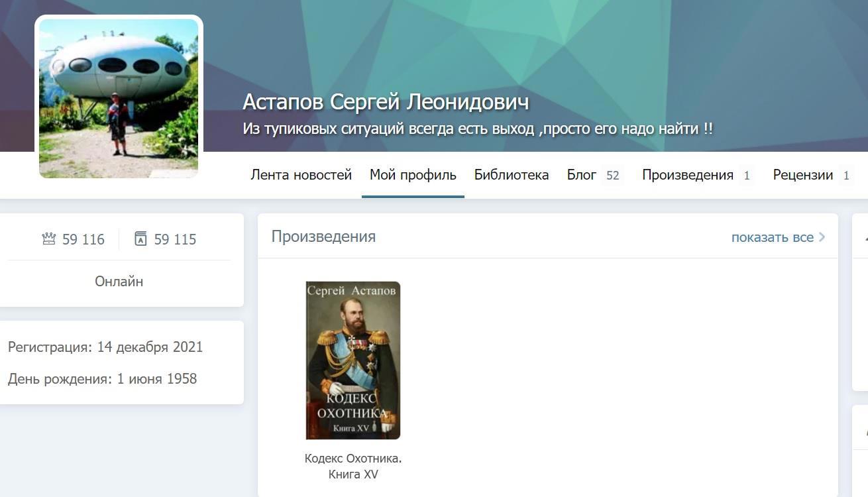This screenshot has width=868, height=497.
Task: Open the Кодекс Охотника. Книга XV title link
Action: [353, 467]
